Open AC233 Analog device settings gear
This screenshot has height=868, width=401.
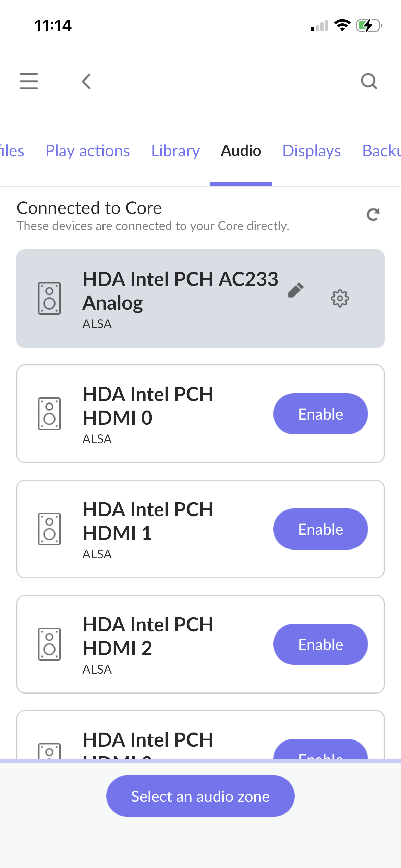[340, 298]
